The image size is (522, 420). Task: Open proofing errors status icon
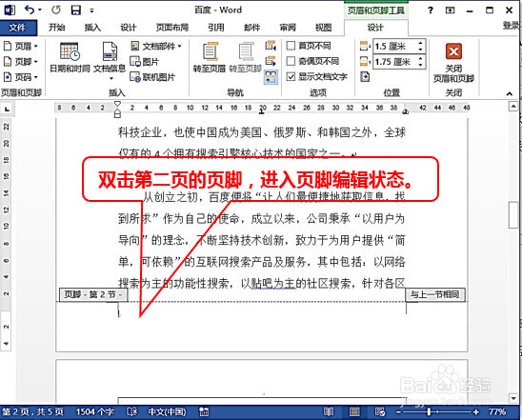(132, 412)
